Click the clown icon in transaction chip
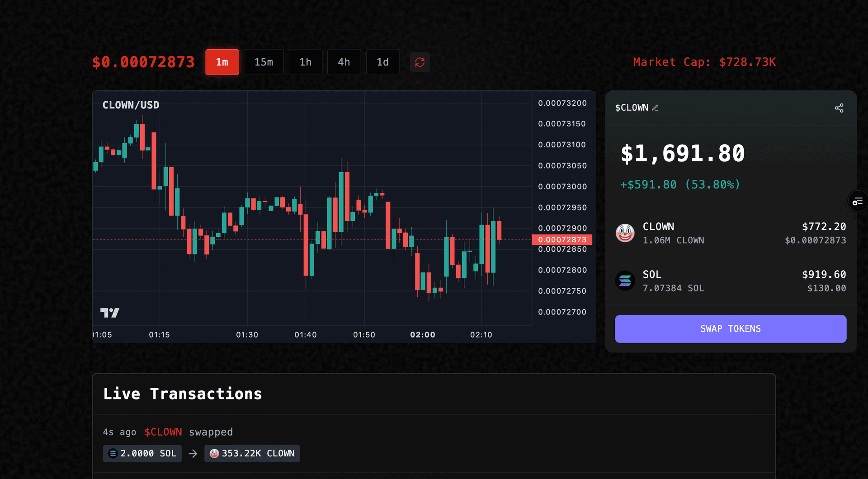The image size is (868, 479). click(214, 453)
